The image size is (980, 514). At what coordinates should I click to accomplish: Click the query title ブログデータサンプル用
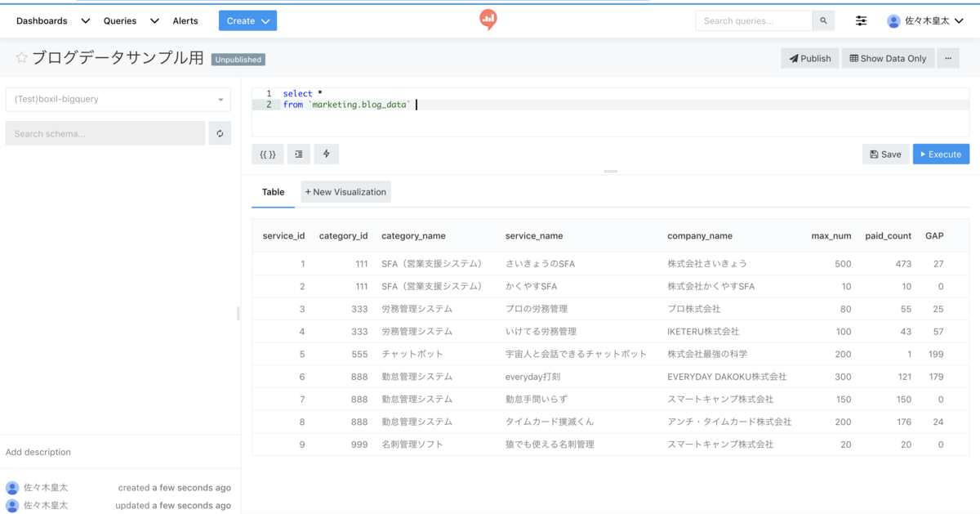(x=118, y=58)
